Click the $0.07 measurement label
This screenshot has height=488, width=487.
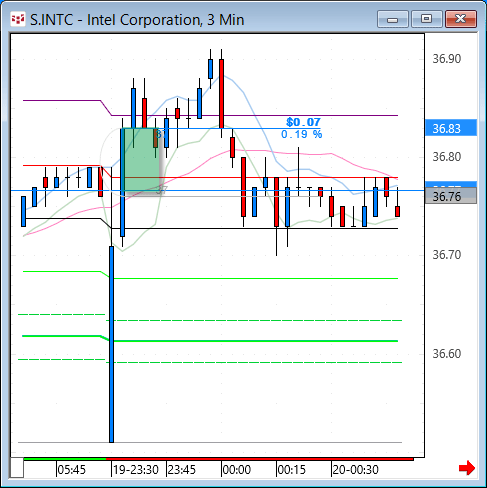(x=303, y=122)
